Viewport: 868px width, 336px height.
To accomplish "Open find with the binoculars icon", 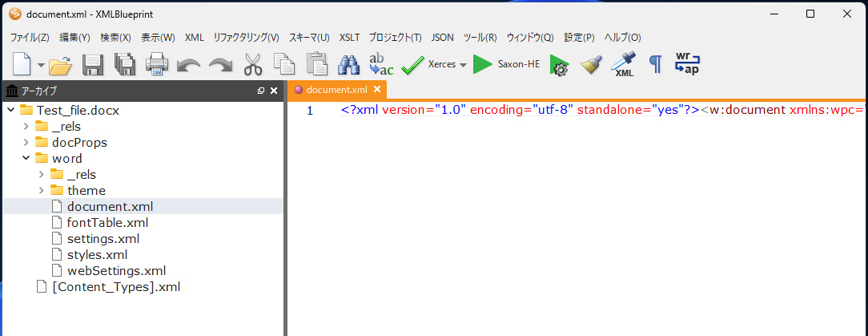I will 349,65.
